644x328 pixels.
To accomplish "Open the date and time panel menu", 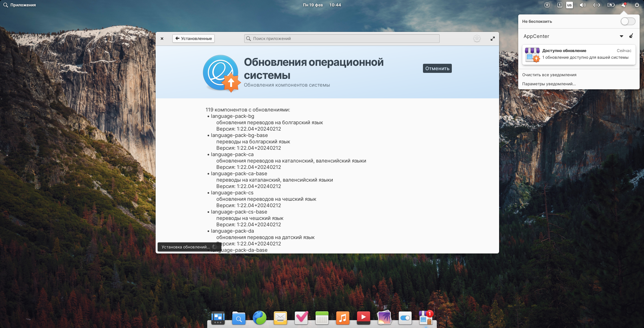I will pyautogui.click(x=322, y=5).
